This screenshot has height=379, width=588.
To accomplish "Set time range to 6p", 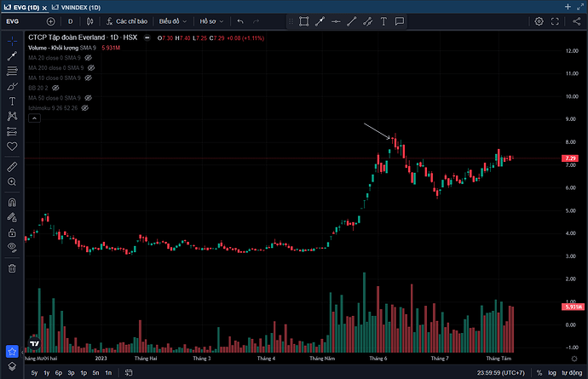I will [x=59, y=373].
